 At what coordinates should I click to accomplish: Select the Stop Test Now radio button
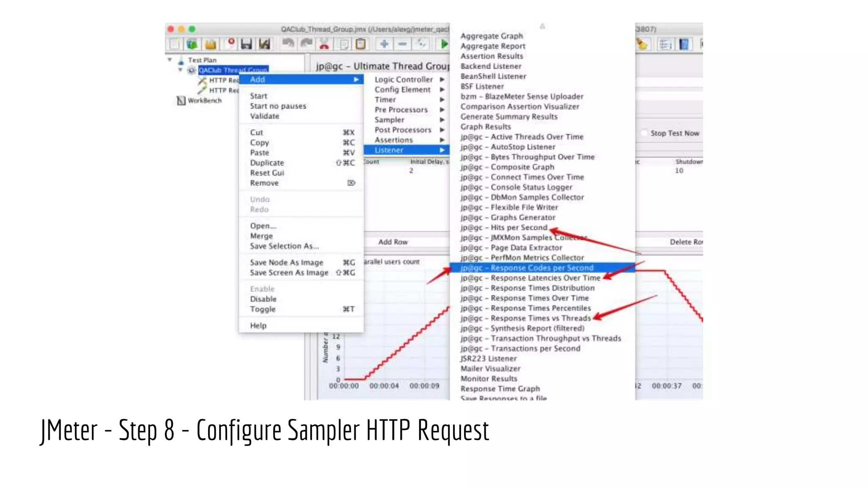click(645, 133)
